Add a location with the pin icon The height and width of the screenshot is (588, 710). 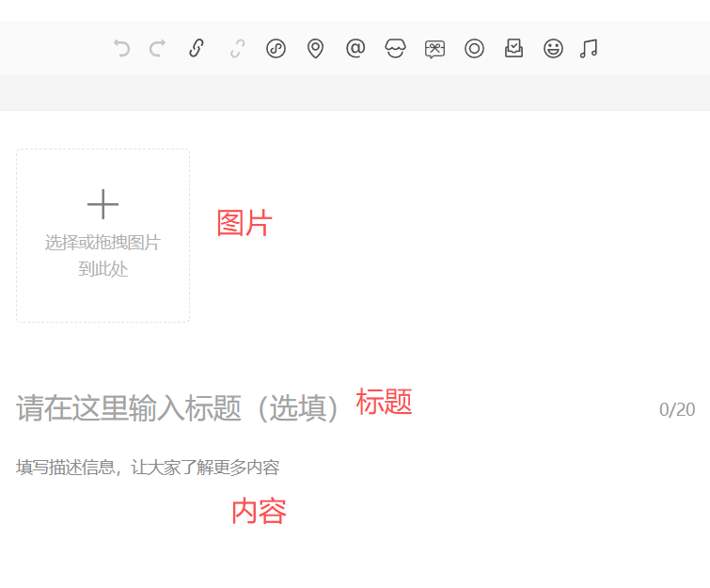pos(315,48)
